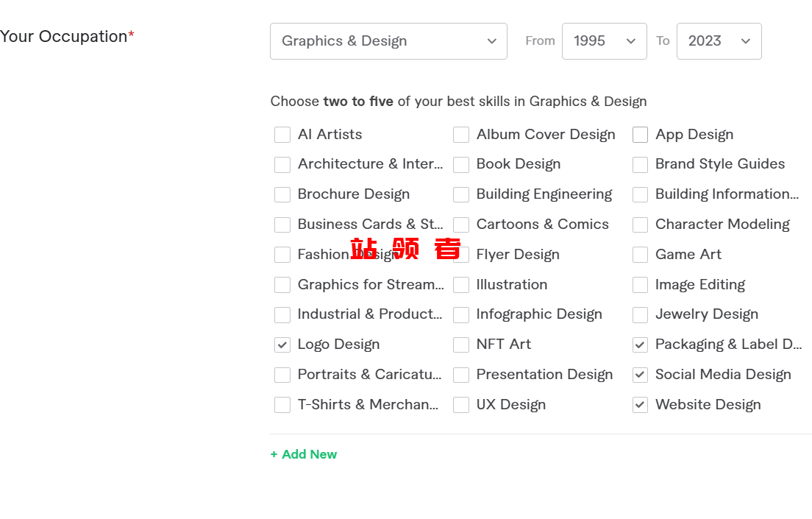The image size is (812, 519).
Task: Uncheck Social Media Design
Action: coord(641,375)
